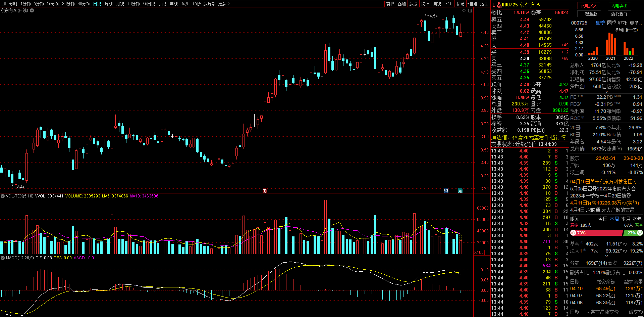Screen dimensions: 644x317
Task: Click the 委托查询 order query button
Action: point(619,14)
